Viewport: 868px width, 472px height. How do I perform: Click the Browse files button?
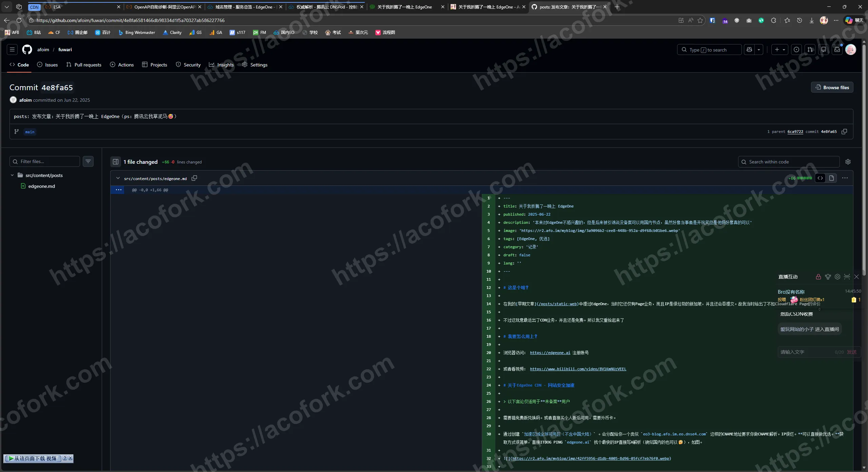832,87
